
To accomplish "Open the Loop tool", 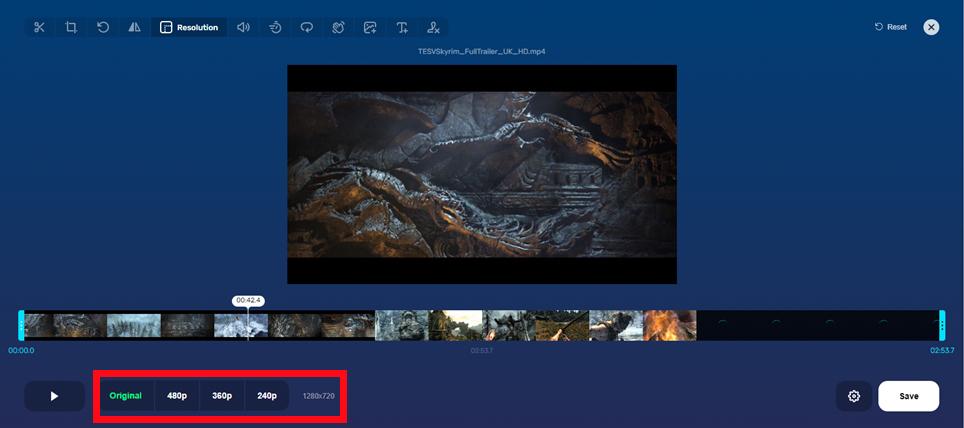I will (x=307, y=27).
